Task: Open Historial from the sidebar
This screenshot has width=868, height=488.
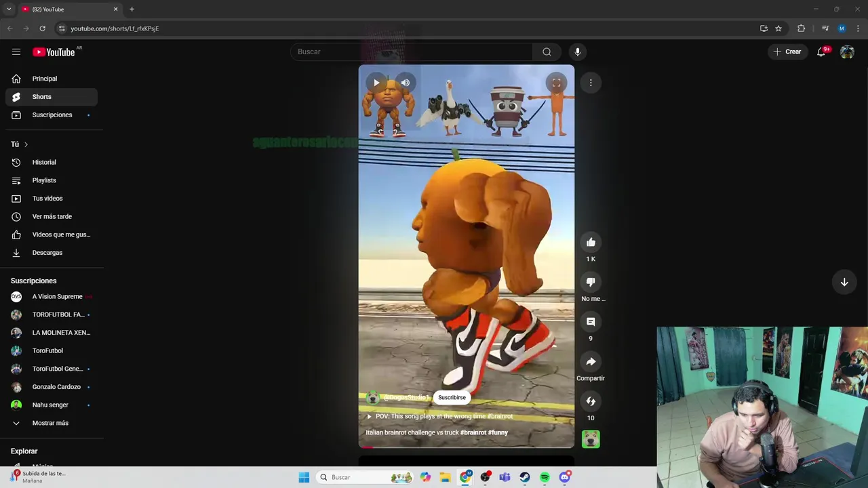Action: click(52, 162)
